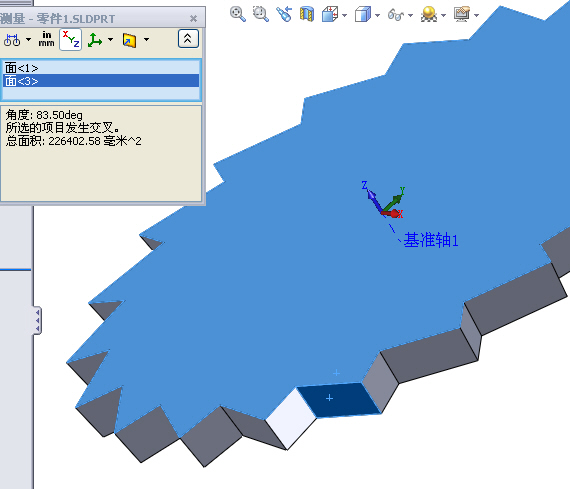Screen dimensions: 570x489
Task: Select 面<3> in the selection list
Action: tap(101, 81)
